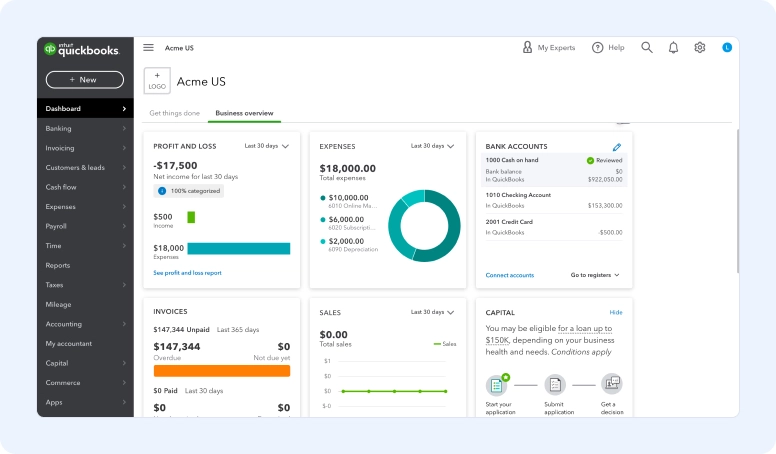Select 1000 Cash on hand account
The height and width of the screenshot is (454, 776).
(554, 170)
